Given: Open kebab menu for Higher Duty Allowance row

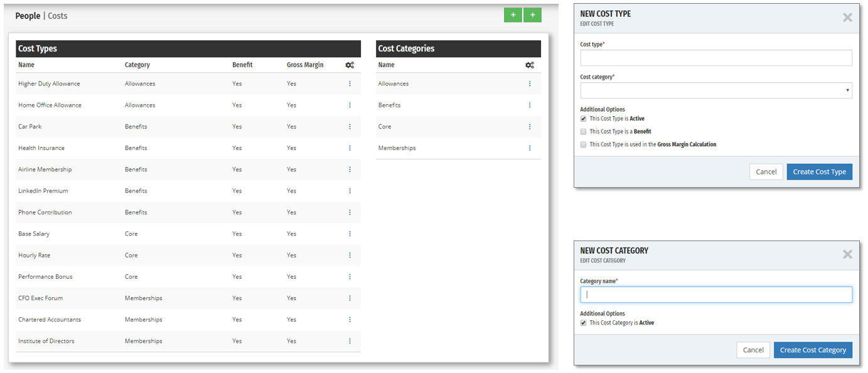Looking at the screenshot, I should [x=350, y=84].
